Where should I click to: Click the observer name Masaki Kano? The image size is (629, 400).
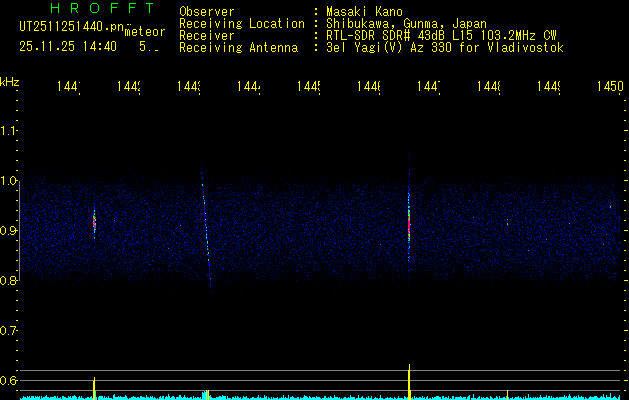[x=363, y=12]
